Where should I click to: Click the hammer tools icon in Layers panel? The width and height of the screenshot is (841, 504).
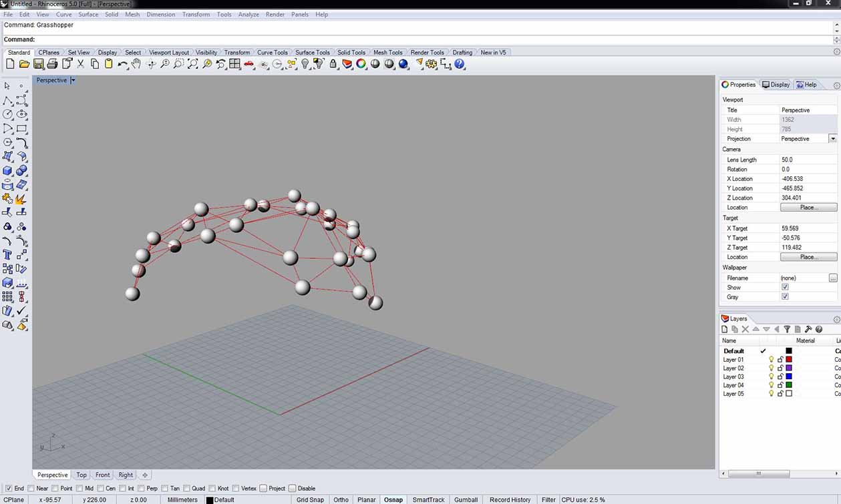pyautogui.click(x=808, y=329)
